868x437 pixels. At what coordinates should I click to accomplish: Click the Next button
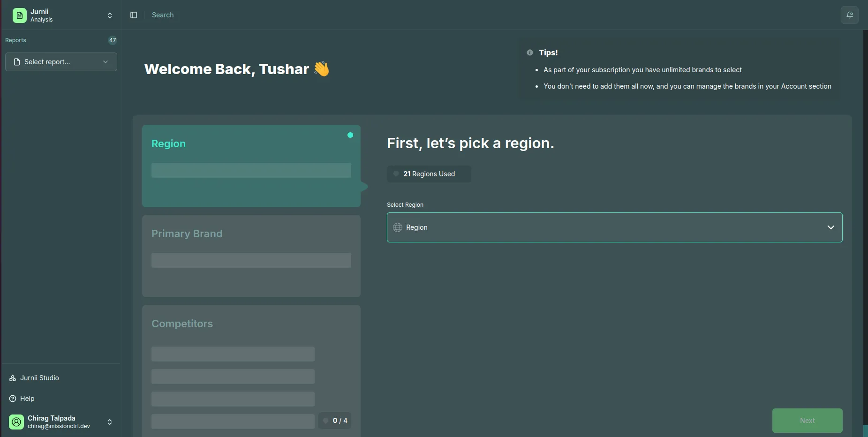(807, 421)
